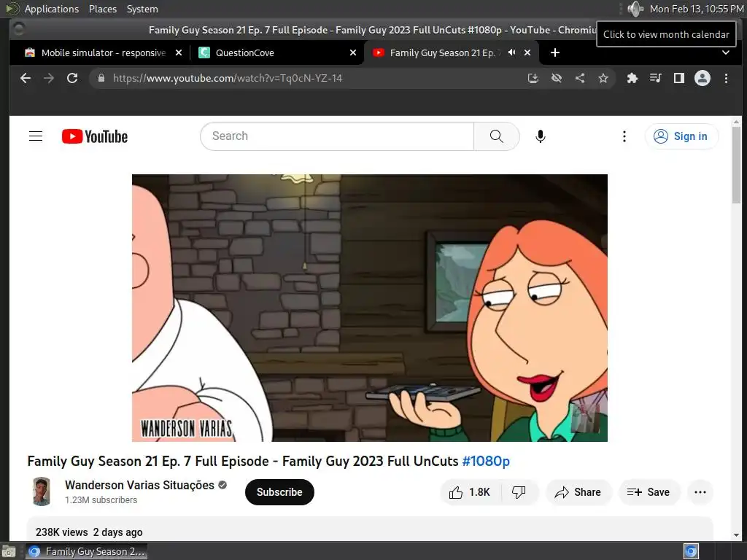Go back with the browser back arrow
This screenshot has height=560, width=747.
[x=26, y=78]
